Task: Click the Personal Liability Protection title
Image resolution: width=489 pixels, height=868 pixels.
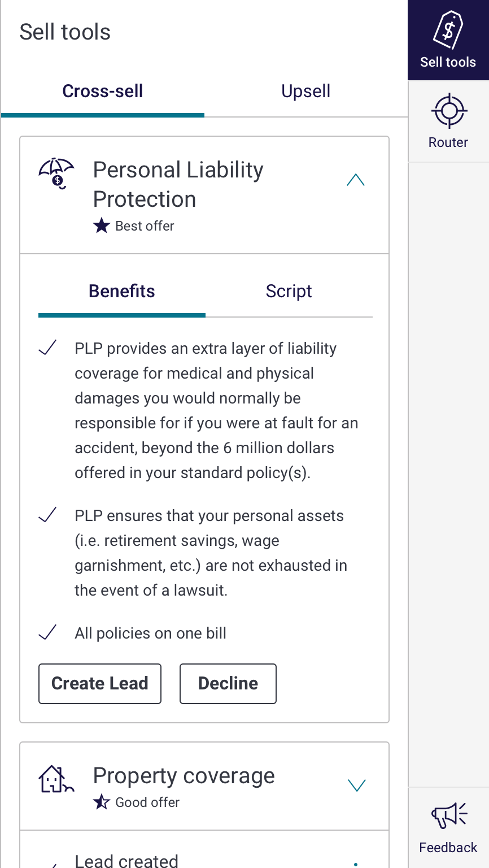Action: coord(178,184)
